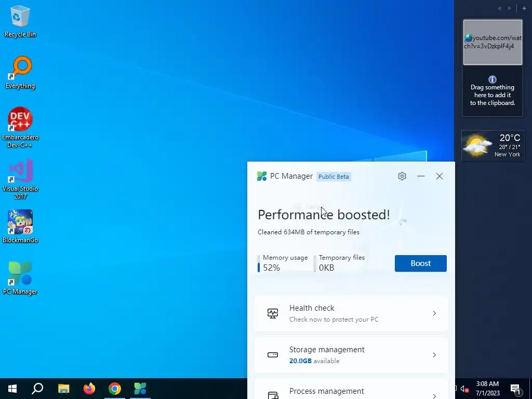
Task: Open PC Manager settings gear
Action: [x=402, y=176]
